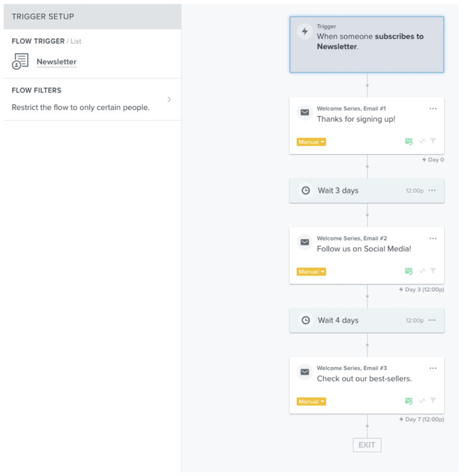Open Manual status dropdown on Email #1
Screen dimensions: 464x476
(311, 142)
